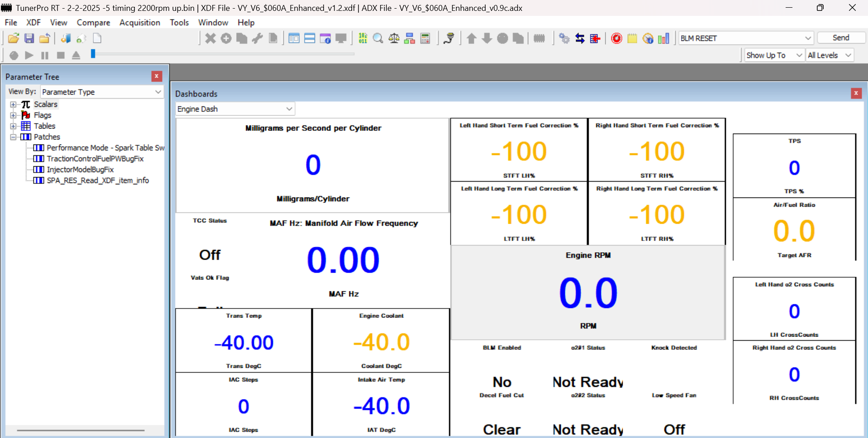
Task: Click the blue bidirectional arrows icon
Action: pyautogui.click(x=580, y=39)
